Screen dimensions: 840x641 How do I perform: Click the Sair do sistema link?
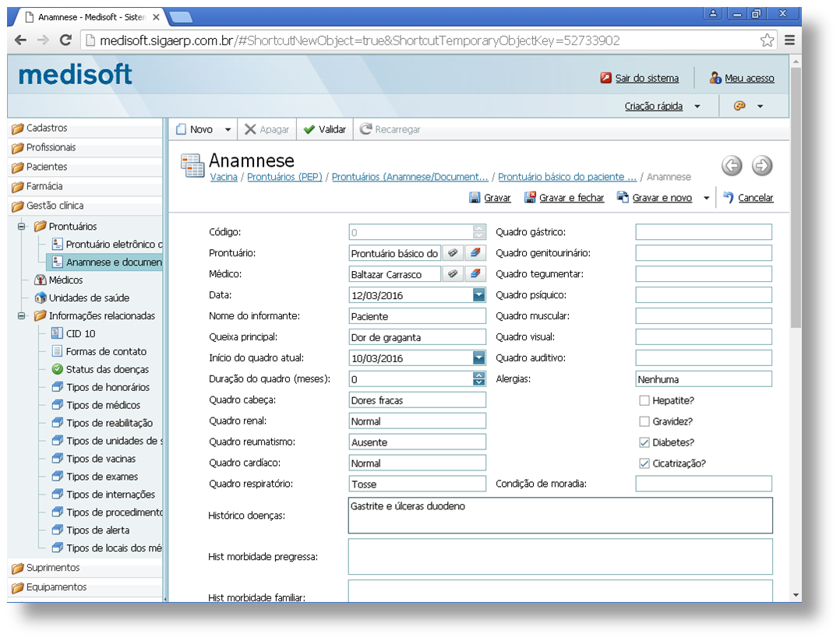pos(647,78)
